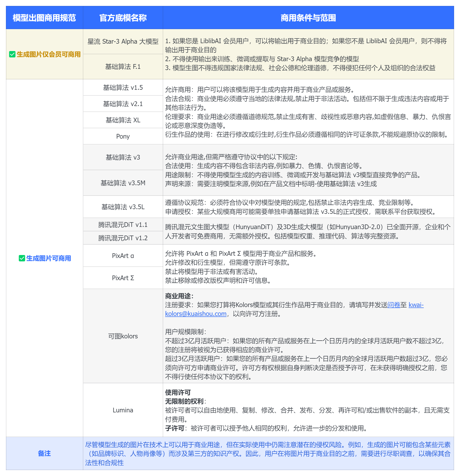Screen dimensions: 460x476
Task: Select the 星流 Star-3 Alpha 大模型 cell
Action: tap(123, 41)
